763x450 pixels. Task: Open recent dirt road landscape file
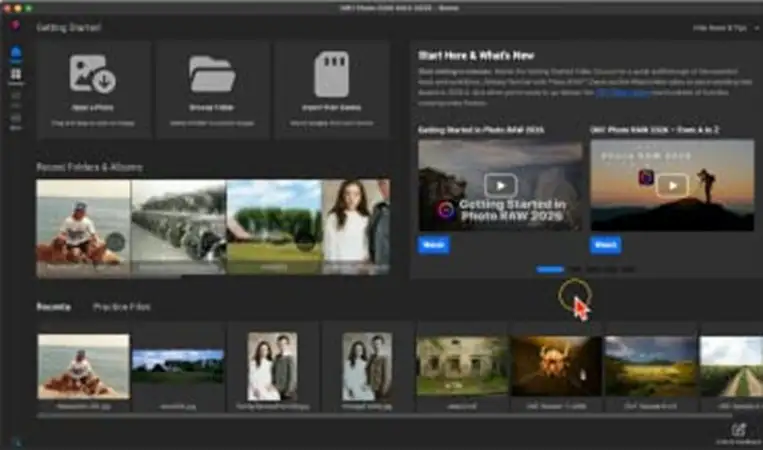tap(731, 366)
